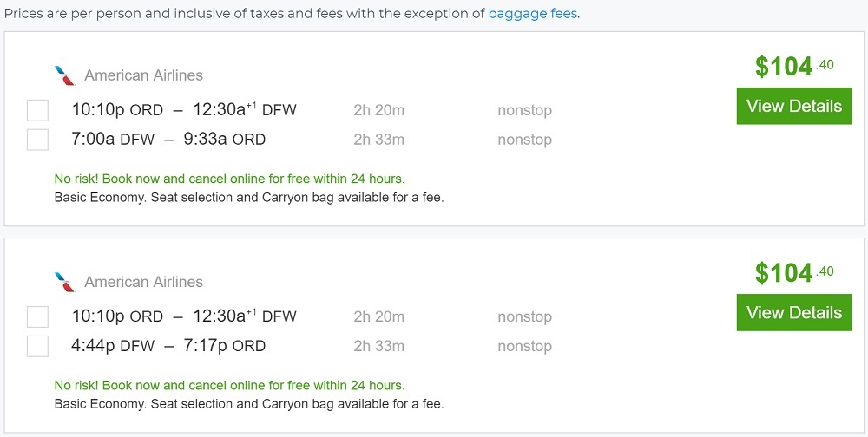Screen dimensions: 868x437
Task: Click the nonstop label for the 9:33a ORD arrival
Action: (524, 140)
